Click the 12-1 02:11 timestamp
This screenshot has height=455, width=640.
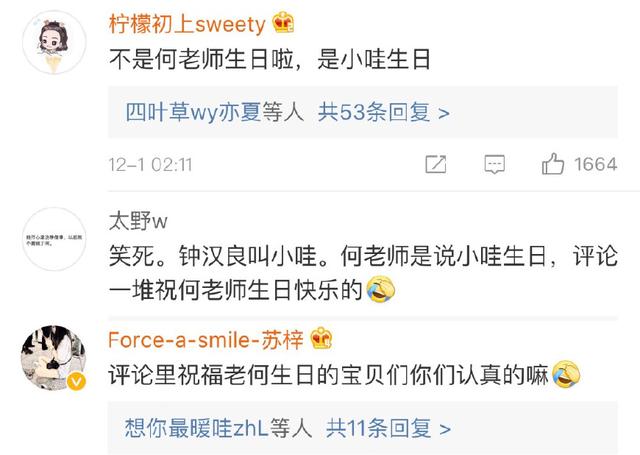tap(150, 165)
